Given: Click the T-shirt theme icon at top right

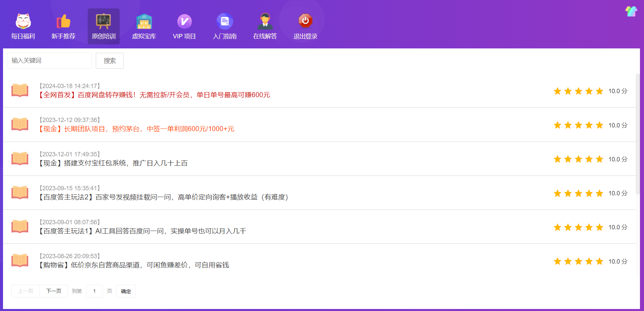Looking at the screenshot, I should [x=631, y=11].
